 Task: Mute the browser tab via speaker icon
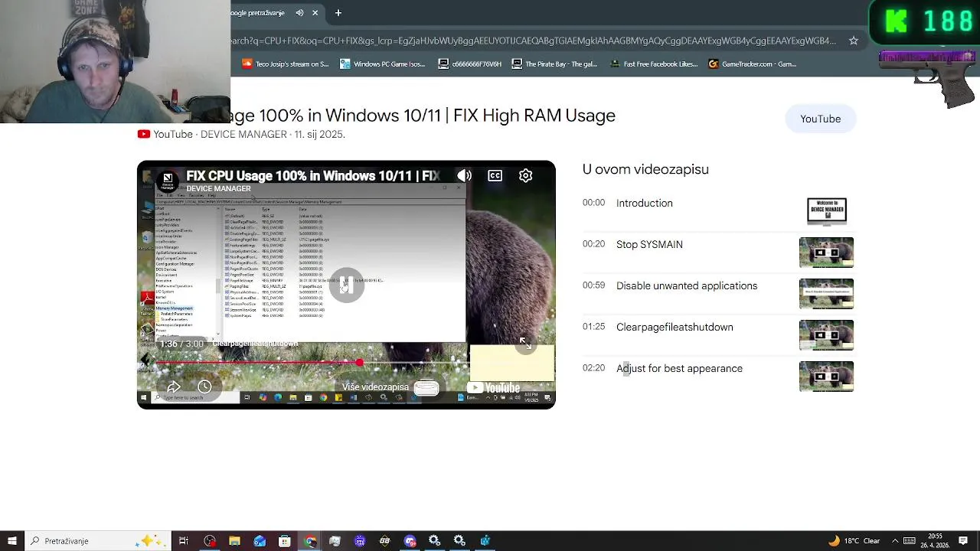(x=299, y=13)
